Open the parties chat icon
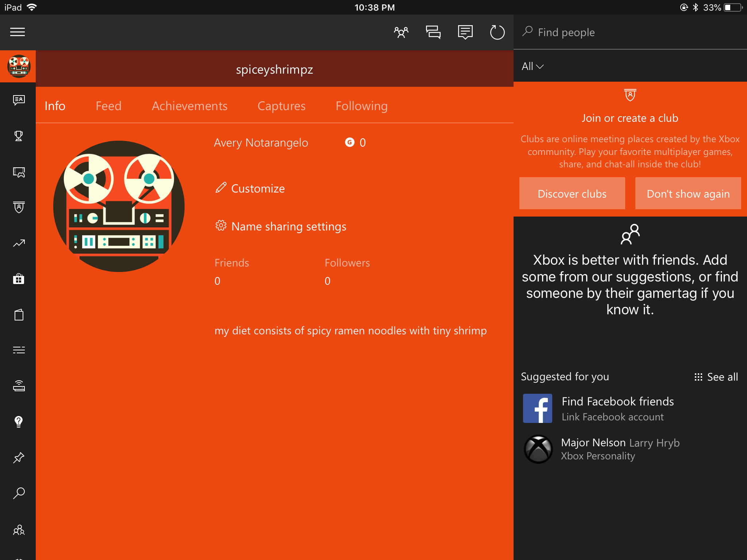 [433, 32]
